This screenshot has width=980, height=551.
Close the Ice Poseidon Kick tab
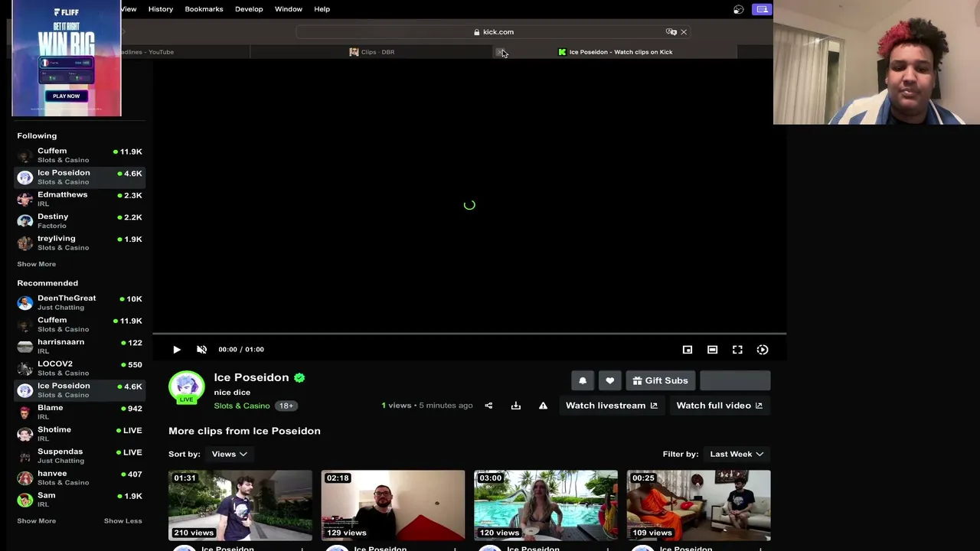pyautogui.click(x=501, y=52)
